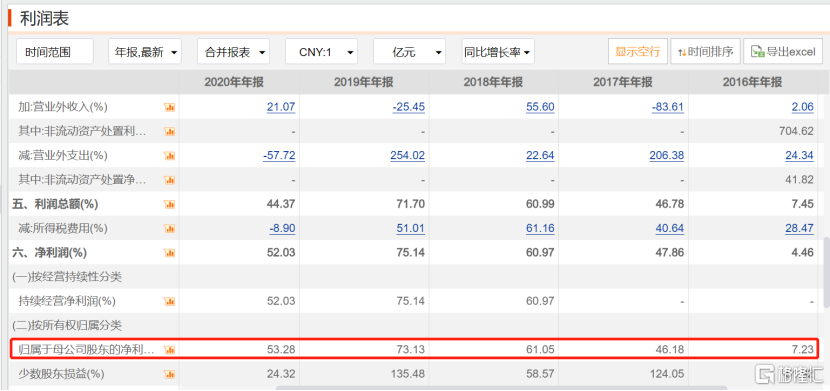This screenshot has width=830, height=391.
Task: Click the 时间范围 field
Action: [55, 52]
